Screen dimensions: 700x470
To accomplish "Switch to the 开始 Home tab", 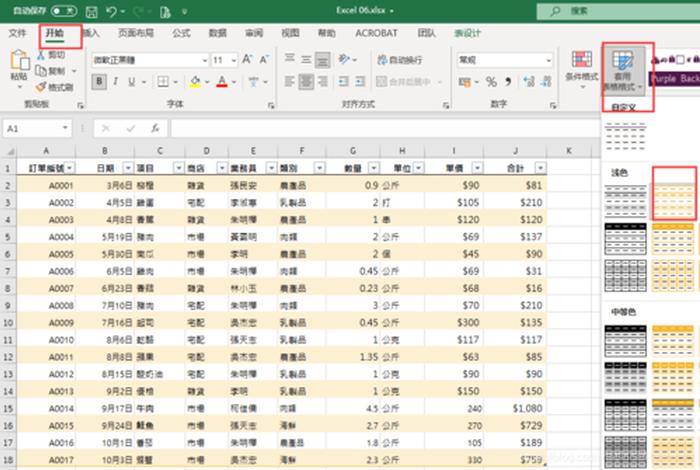I will click(54, 33).
